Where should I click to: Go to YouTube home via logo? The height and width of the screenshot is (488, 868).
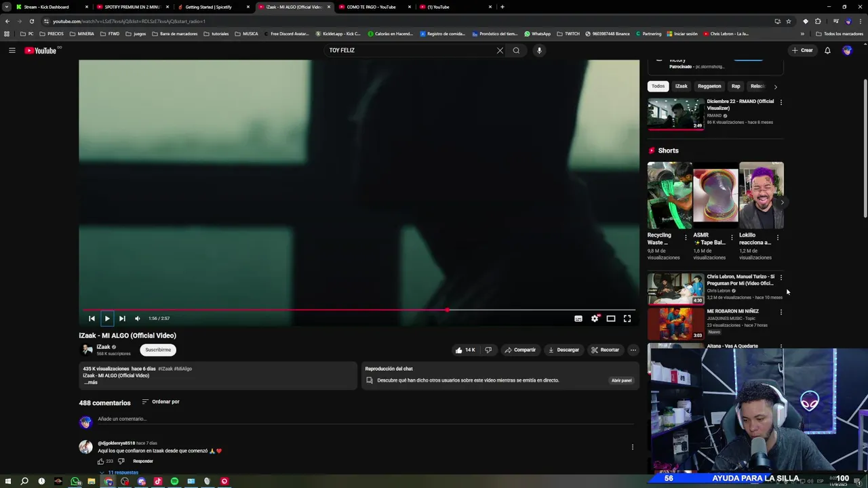41,50
